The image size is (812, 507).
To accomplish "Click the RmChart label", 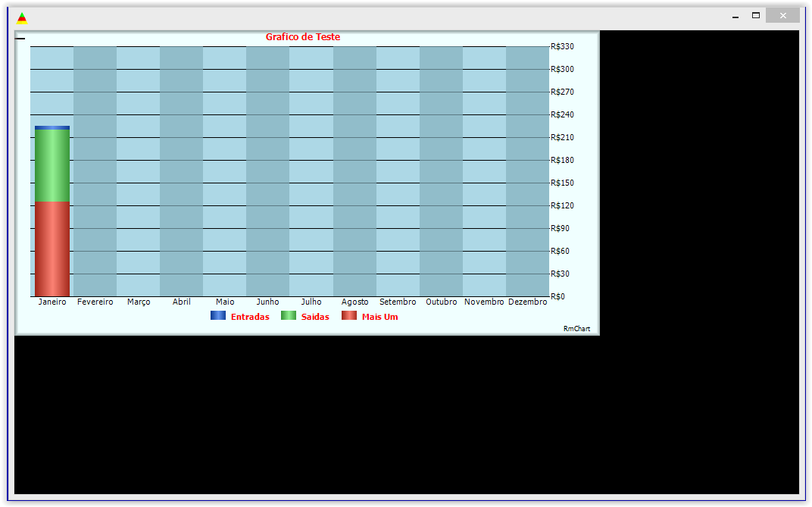I will pos(577,329).
